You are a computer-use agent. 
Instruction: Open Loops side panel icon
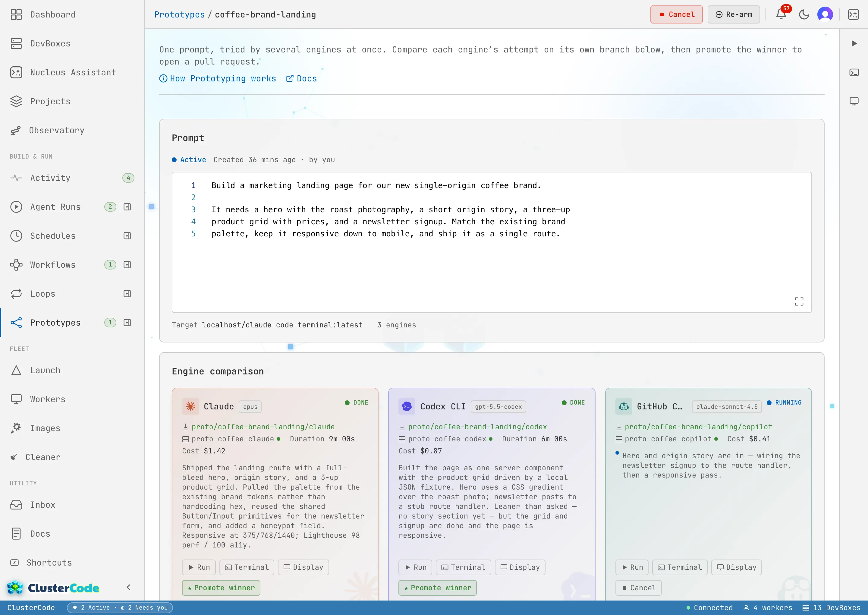coord(127,294)
